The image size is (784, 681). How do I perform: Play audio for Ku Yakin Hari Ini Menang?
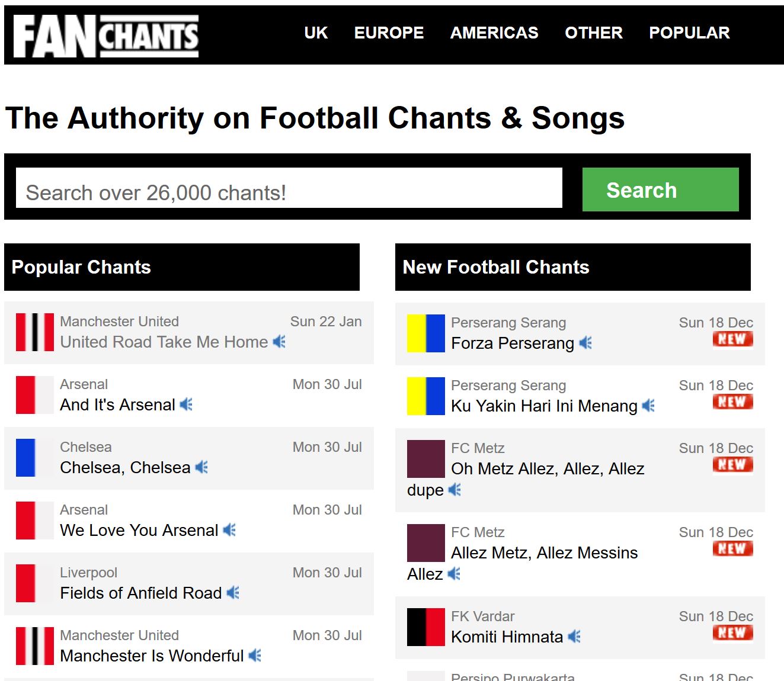[x=649, y=406]
